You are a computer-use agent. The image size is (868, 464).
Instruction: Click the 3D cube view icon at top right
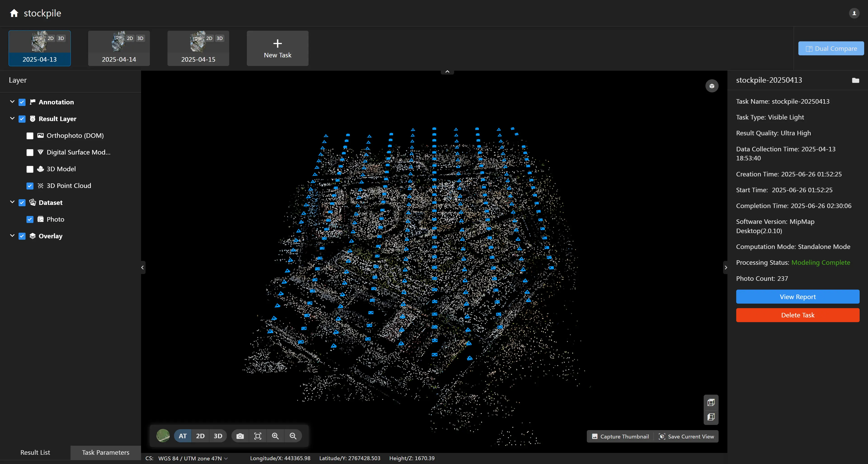[712, 86]
